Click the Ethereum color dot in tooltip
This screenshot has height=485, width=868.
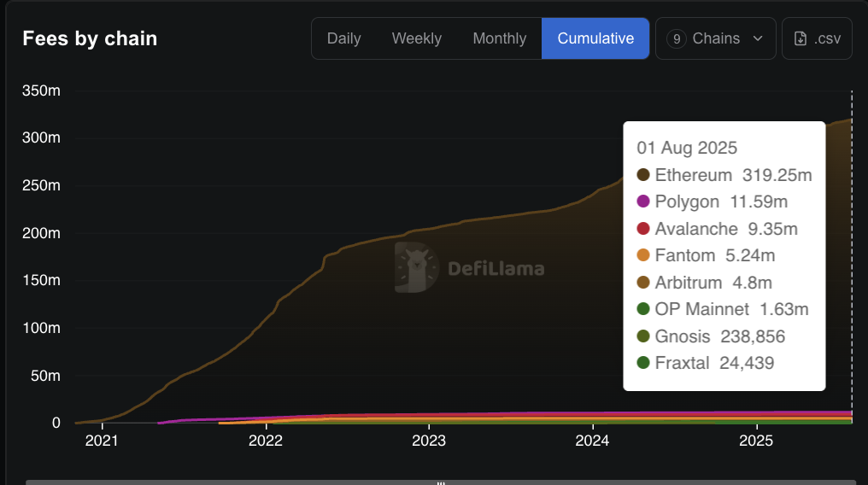coord(642,175)
